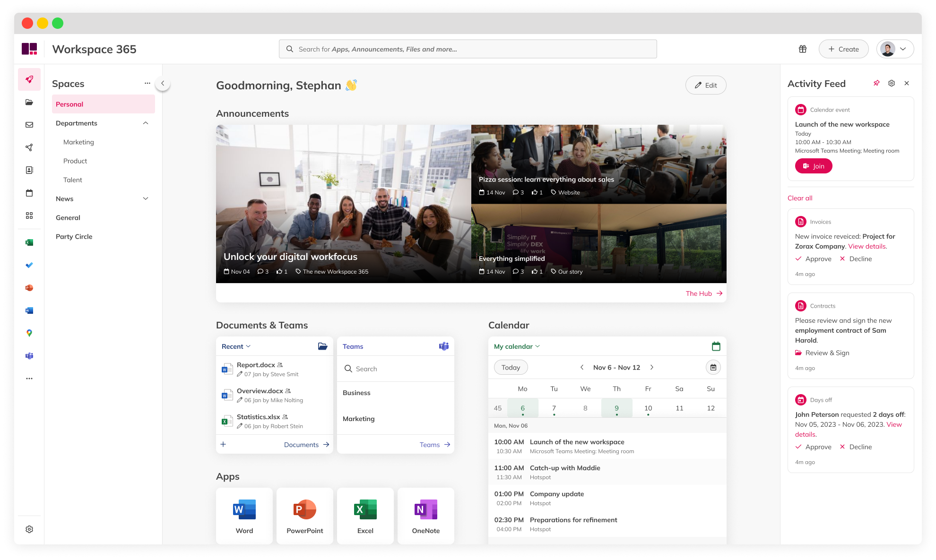Open the My calendar dropdown
936x560 pixels.
[516, 346]
